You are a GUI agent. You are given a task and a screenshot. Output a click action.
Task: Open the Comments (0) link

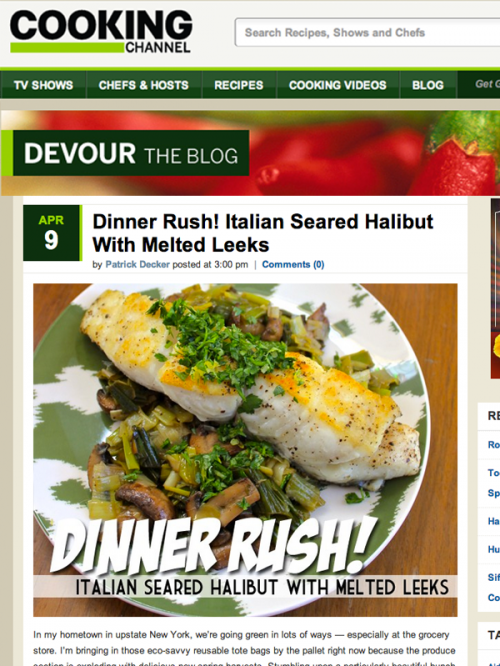(x=293, y=265)
